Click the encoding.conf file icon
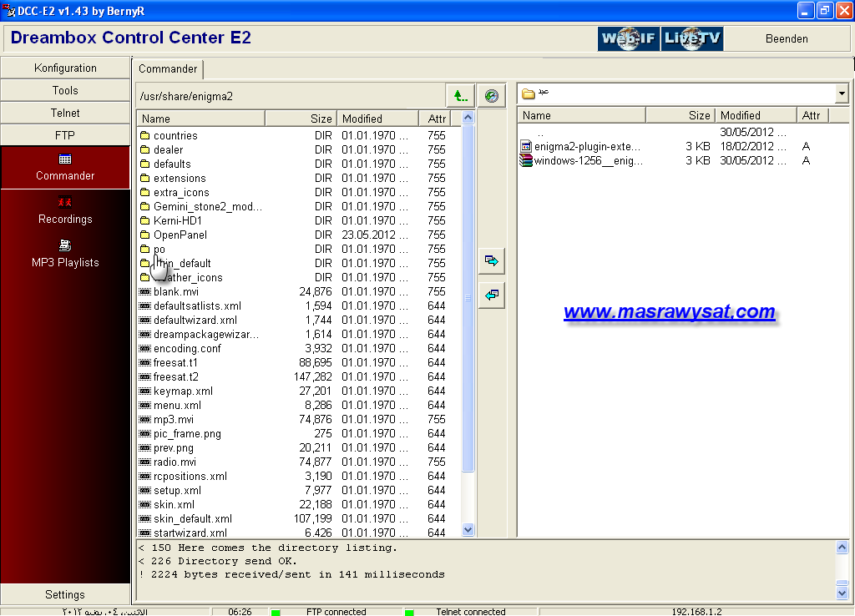 (x=144, y=348)
